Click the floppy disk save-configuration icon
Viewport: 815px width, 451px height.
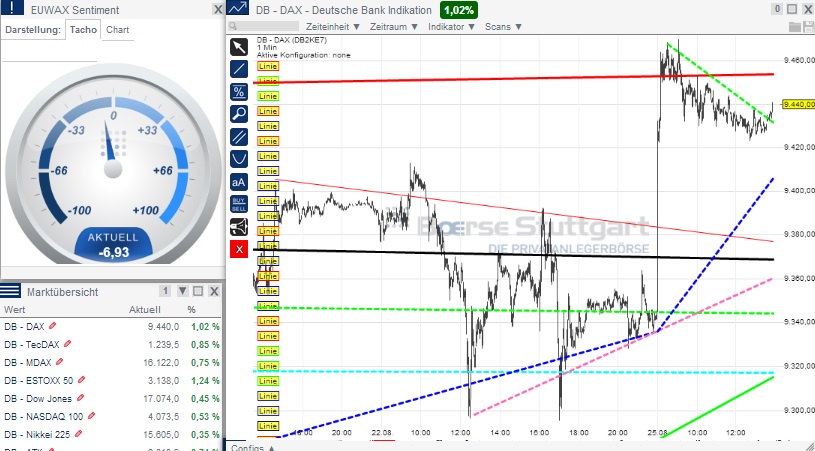(x=808, y=26)
